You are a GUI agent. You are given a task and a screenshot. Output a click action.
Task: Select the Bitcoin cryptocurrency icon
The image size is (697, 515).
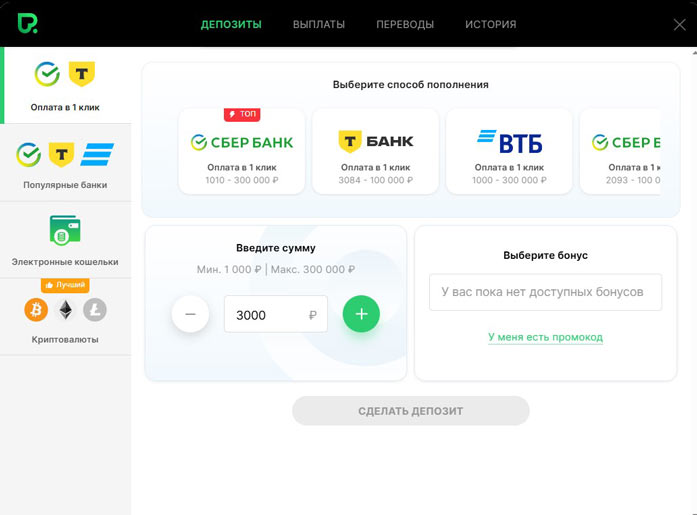36,310
